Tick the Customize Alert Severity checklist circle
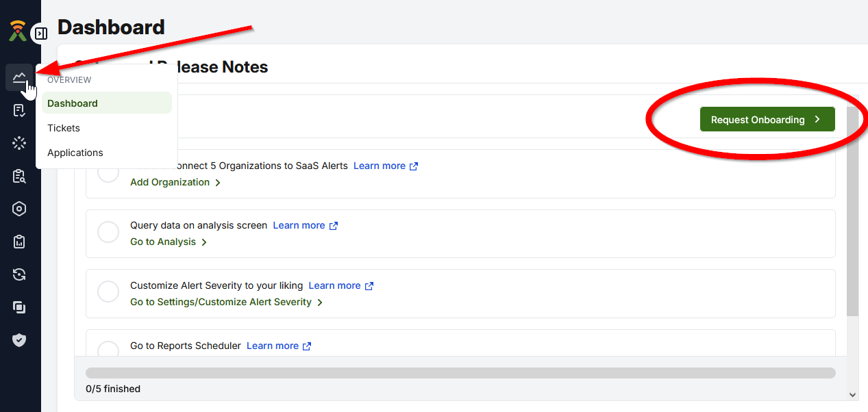This screenshot has width=868, height=412. [x=108, y=292]
